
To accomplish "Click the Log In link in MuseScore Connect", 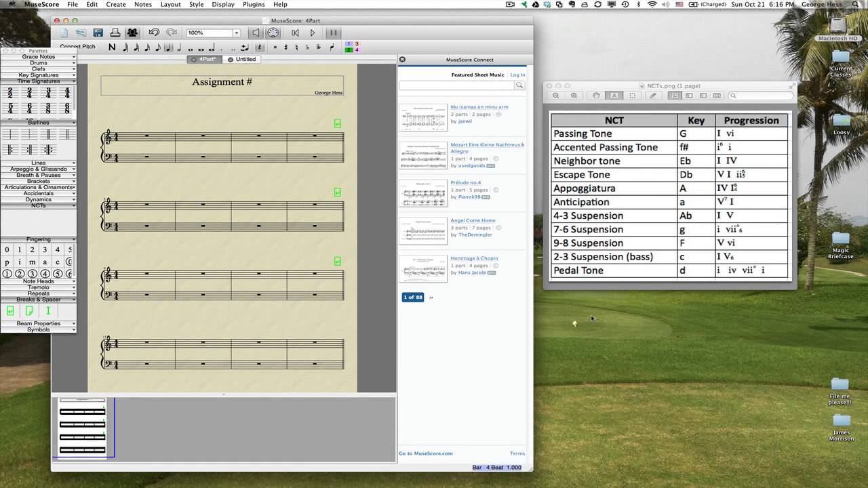I will (x=517, y=75).
